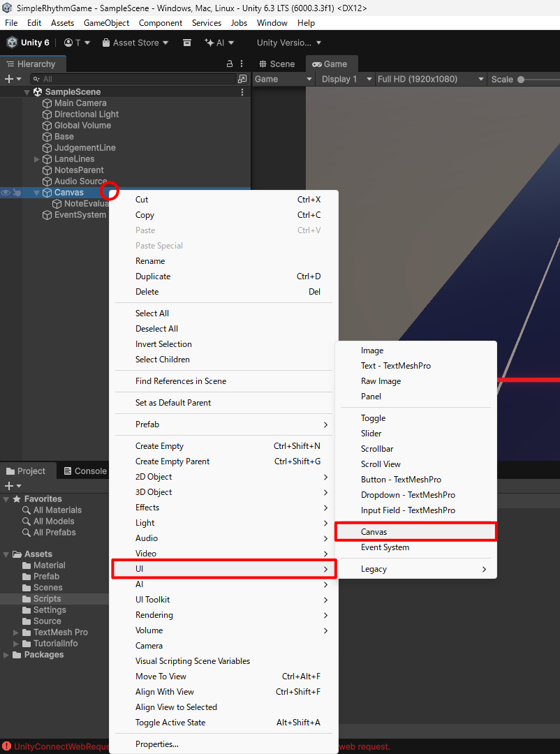The height and width of the screenshot is (754, 560).
Task: Click the Unity 6 logo icon
Action: [x=12, y=43]
